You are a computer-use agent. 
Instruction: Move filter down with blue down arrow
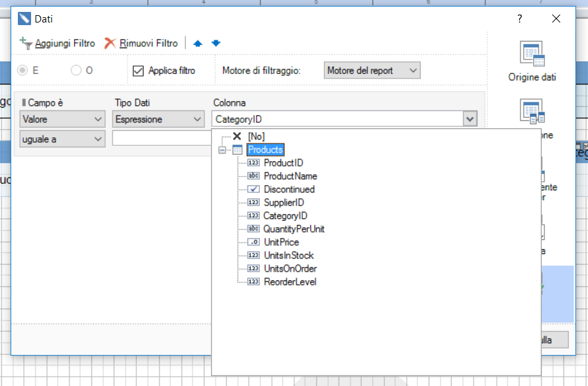pyautogui.click(x=216, y=44)
